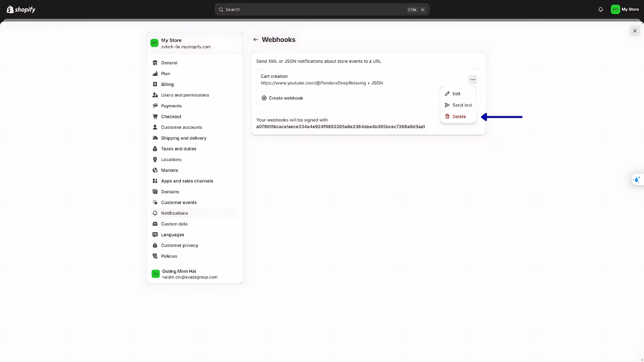Click the My Store header in sidebar
The height and width of the screenshot is (362, 644).
[x=194, y=43]
